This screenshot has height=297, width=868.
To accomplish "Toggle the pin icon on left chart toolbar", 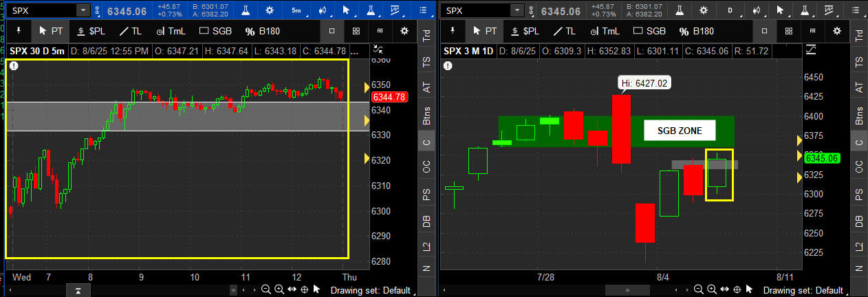I will [19, 31].
